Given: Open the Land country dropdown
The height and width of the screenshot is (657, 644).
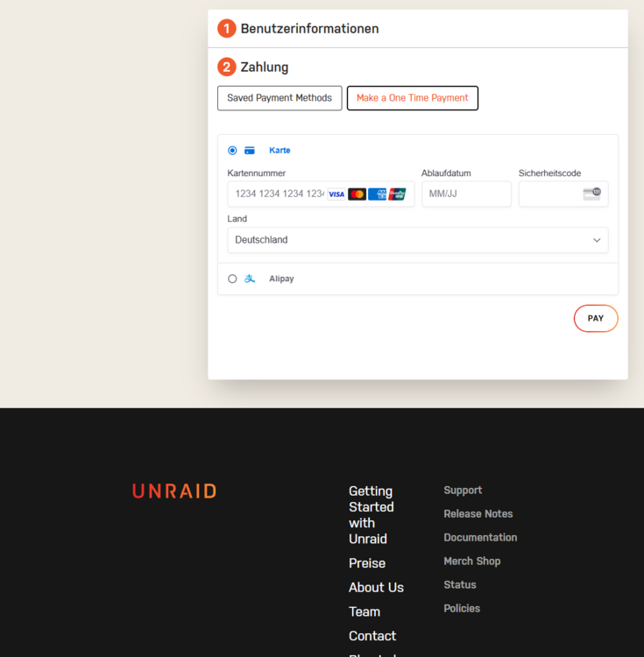Looking at the screenshot, I should tap(418, 240).
